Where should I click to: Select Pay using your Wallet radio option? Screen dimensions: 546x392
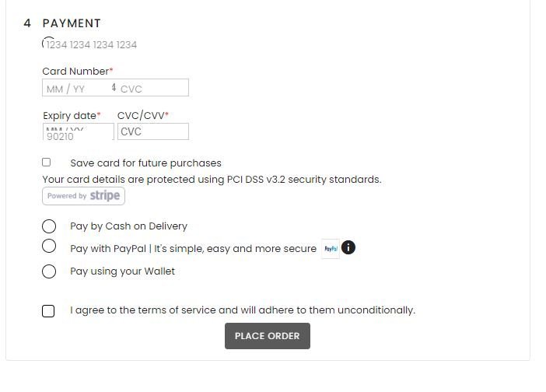coord(49,271)
